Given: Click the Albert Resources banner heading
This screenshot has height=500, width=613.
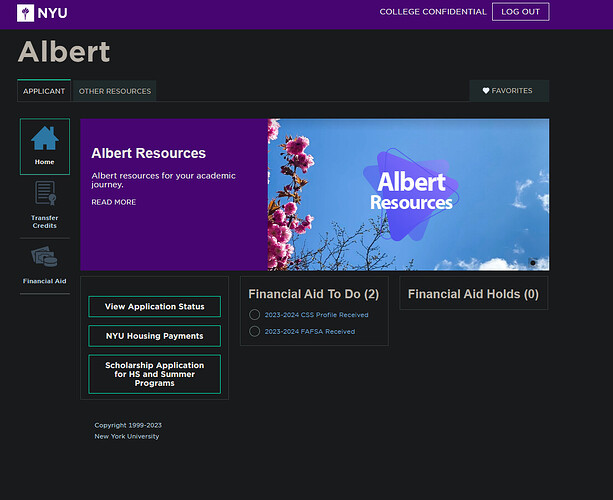Looking at the screenshot, I should (x=149, y=153).
